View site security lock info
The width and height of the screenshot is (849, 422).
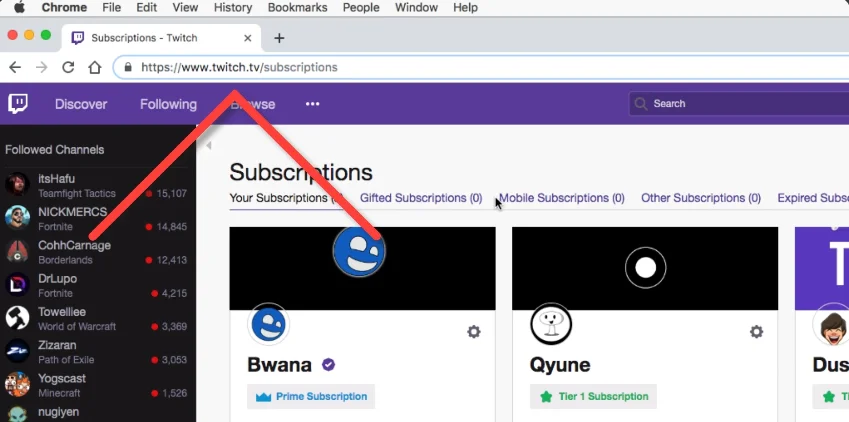coord(128,67)
